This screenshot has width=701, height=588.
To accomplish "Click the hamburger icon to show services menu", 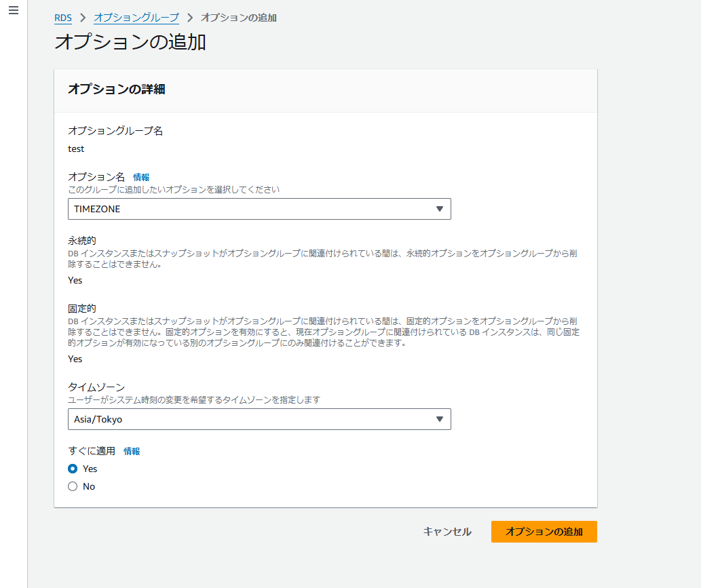I will coord(12,10).
